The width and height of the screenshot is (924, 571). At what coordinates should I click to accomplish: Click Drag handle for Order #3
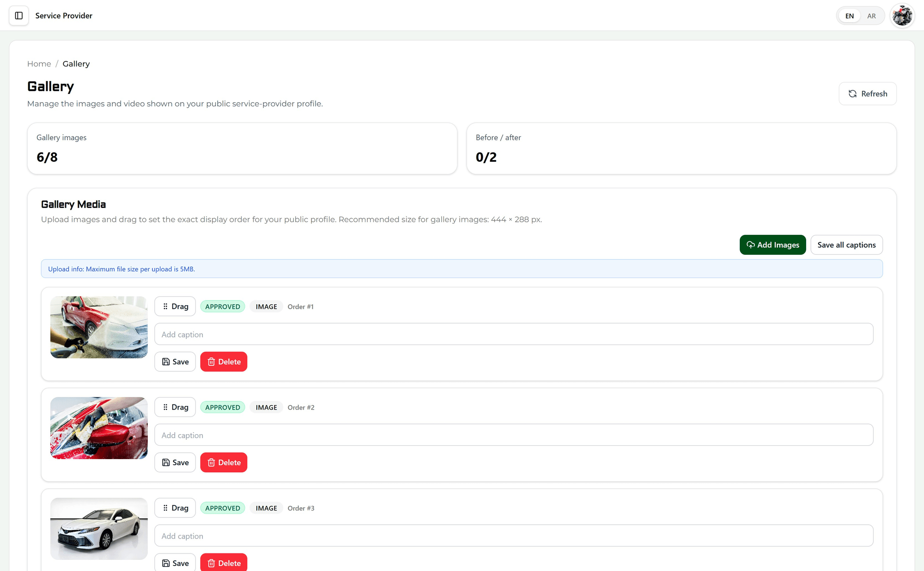(x=175, y=508)
